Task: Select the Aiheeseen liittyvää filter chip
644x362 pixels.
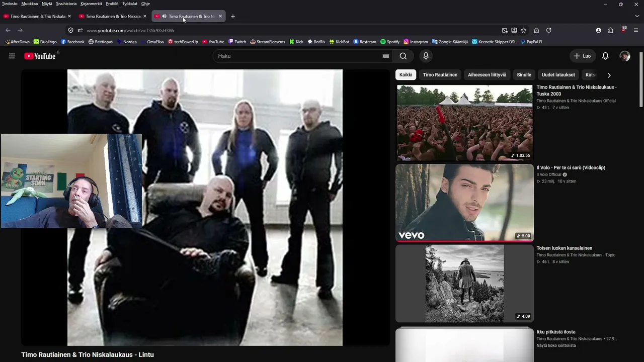Action: tap(487, 75)
